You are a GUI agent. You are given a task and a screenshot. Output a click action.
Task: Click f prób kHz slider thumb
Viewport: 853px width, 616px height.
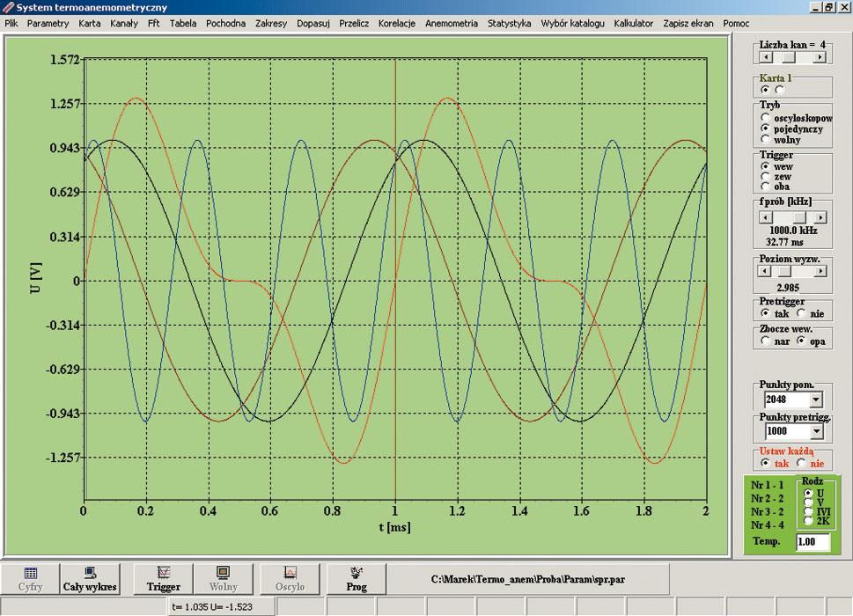pyautogui.click(x=799, y=217)
